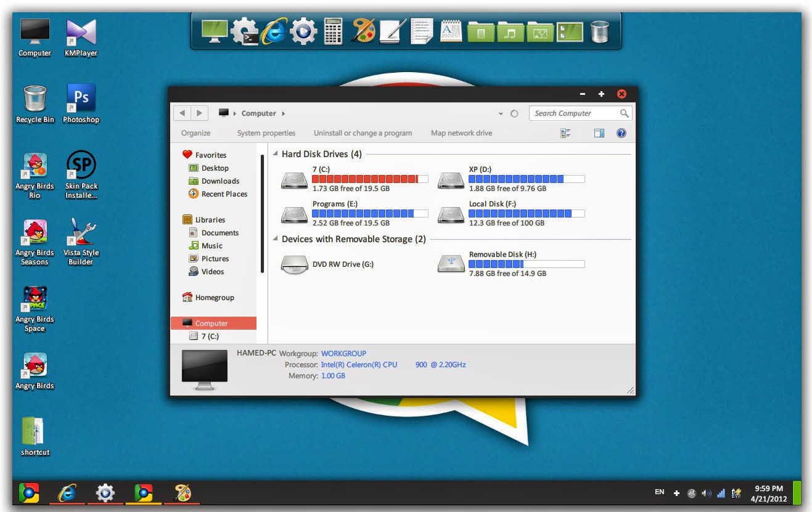Open the Computer dock icon
The image size is (812, 512).
[x=215, y=31]
